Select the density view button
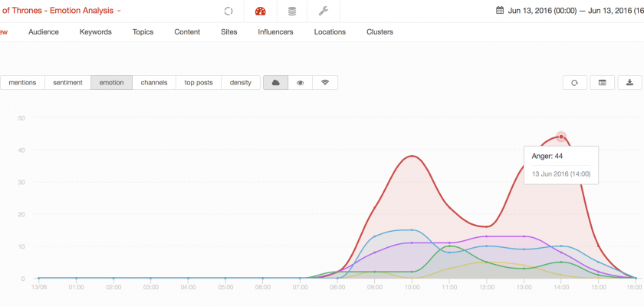This screenshot has width=644, height=307. [x=240, y=83]
